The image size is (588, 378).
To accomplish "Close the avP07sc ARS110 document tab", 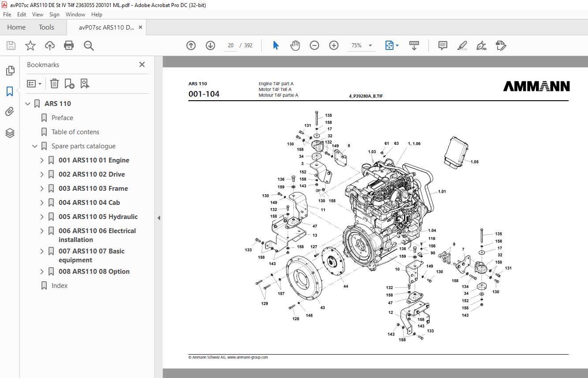I will click(141, 27).
